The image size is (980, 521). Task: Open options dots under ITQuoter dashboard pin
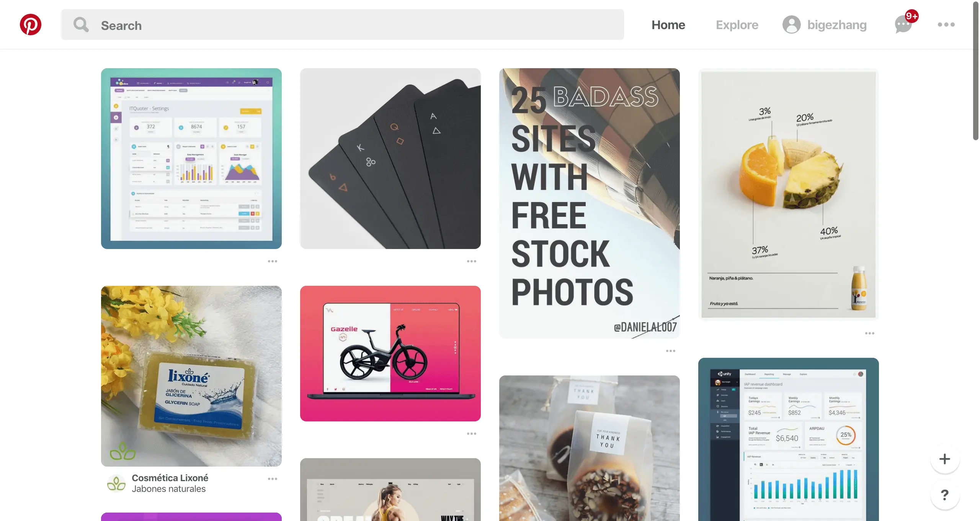[273, 261]
